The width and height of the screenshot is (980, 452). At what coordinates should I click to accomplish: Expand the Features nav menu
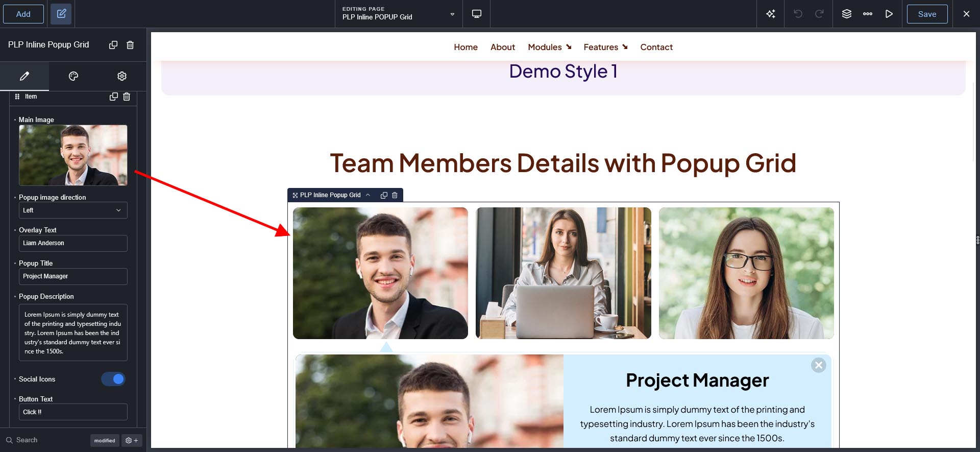coord(606,47)
